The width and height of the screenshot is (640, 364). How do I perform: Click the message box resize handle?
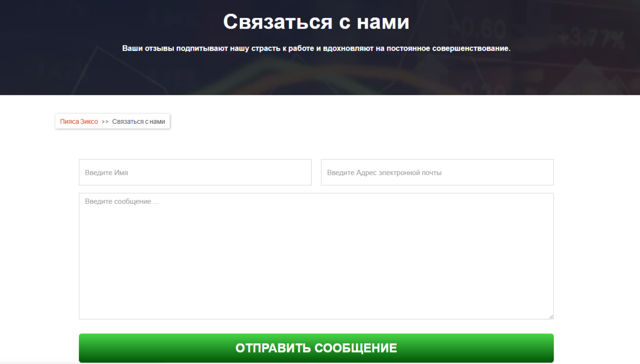point(551,317)
